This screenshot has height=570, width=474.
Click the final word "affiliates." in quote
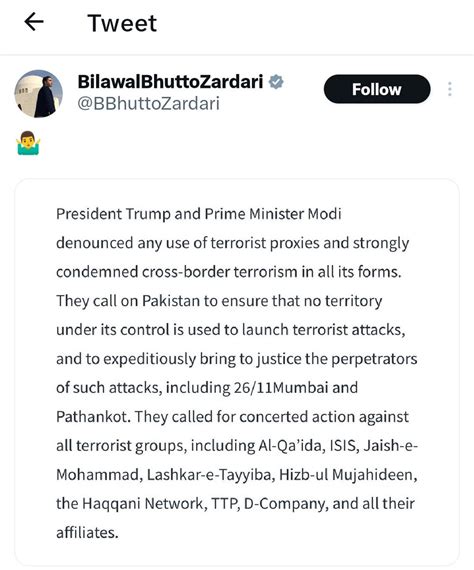pos(87,533)
